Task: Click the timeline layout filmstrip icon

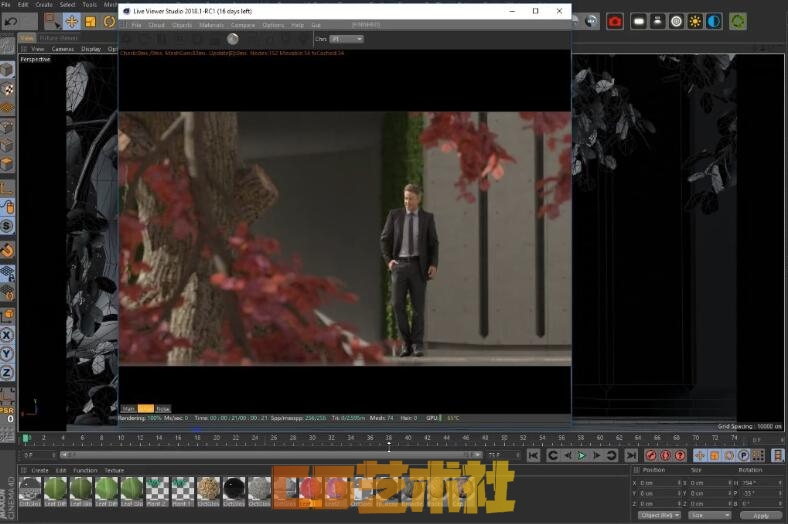Action: pyautogui.click(x=777, y=456)
